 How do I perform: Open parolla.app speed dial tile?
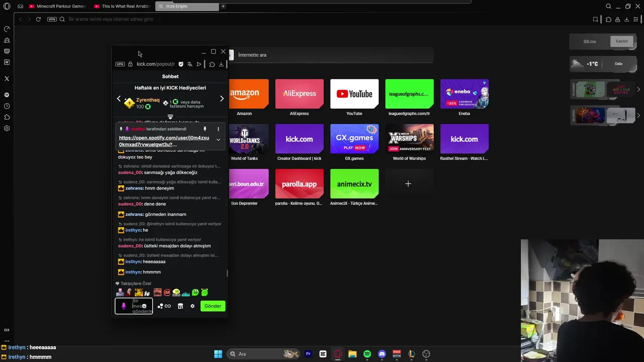click(x=299, y=184)
